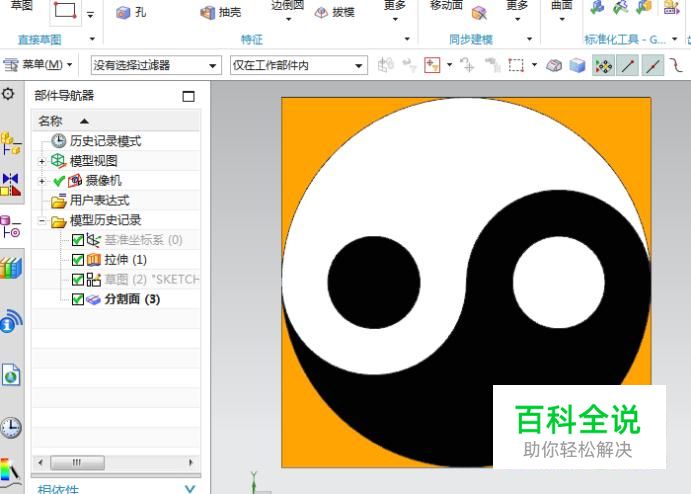Uncheck the 拉伸 (1) feature checkbox

79,260
